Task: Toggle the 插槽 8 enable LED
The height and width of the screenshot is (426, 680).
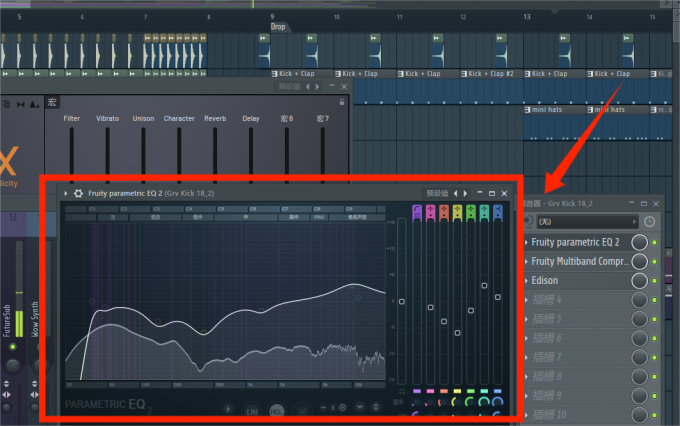Action: coord(654,377)
